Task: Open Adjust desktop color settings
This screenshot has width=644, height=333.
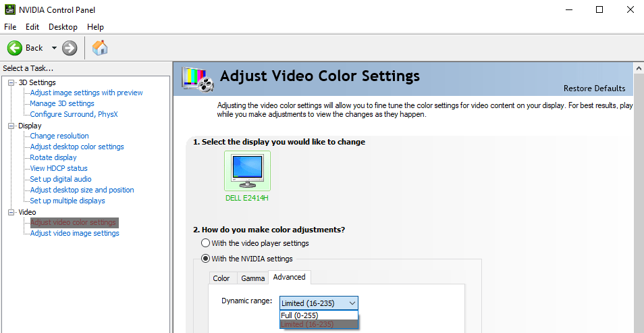Action: pyautogui.click(x=77, y=147)
